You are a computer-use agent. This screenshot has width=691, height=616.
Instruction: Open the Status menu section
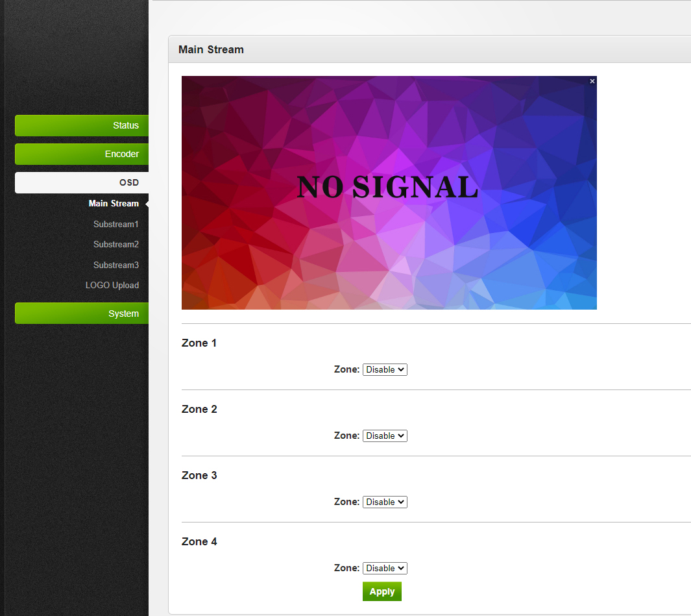pyautogui.click(x=82, y=126)
